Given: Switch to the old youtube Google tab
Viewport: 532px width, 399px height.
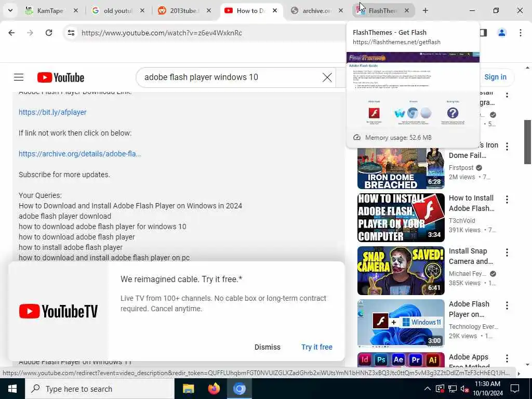Looking at the screenshot, I should tap(117, 10).
